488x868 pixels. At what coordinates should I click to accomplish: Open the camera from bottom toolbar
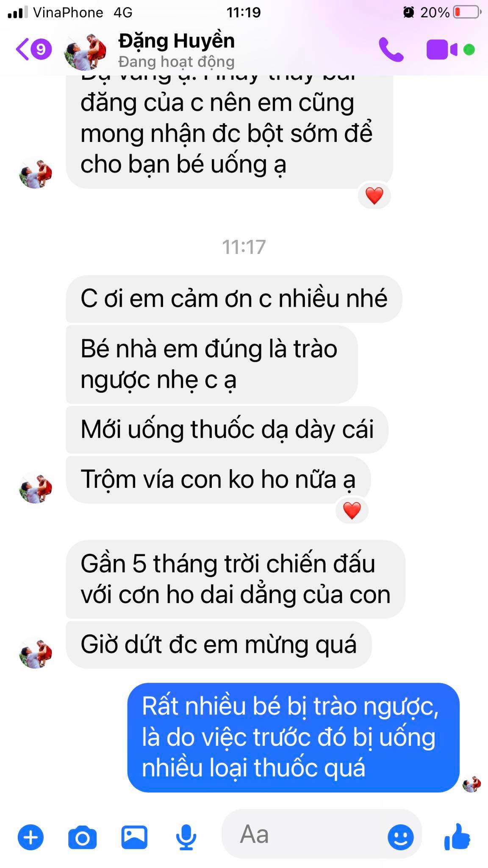[x=82, y=837]
